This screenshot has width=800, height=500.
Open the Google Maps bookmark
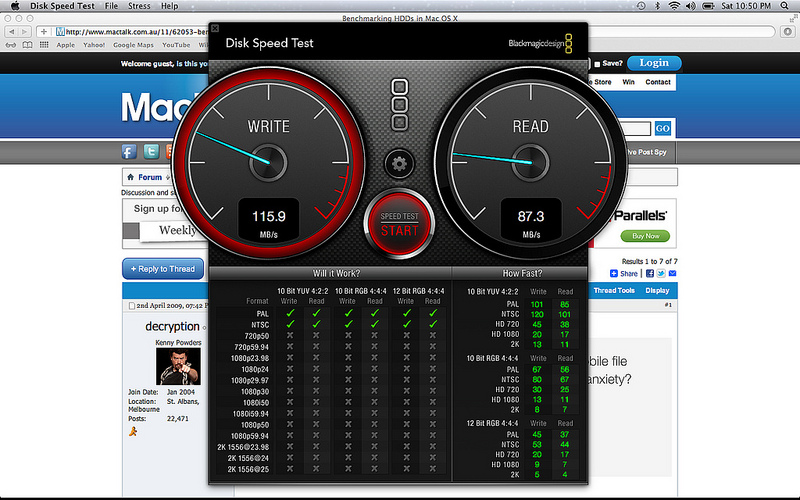tap(133, 45)
